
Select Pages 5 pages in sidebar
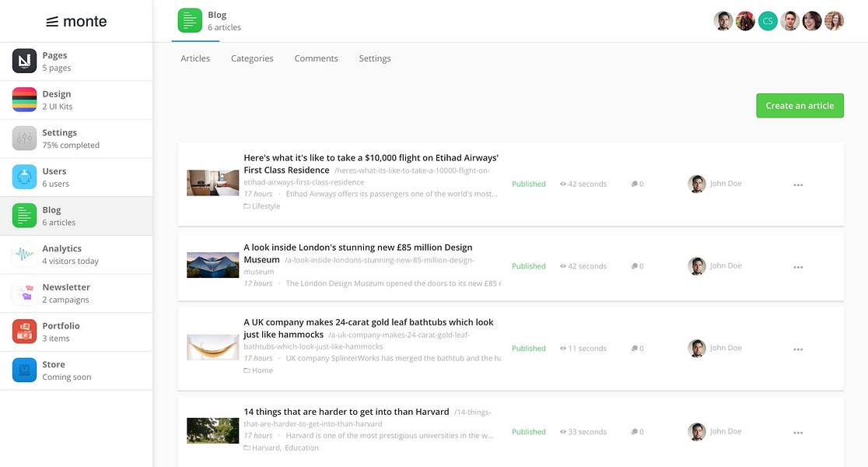tap(76, 61)
